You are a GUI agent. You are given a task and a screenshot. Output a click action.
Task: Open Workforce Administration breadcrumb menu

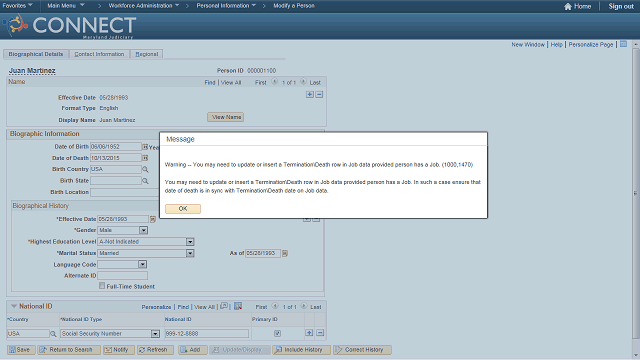(x=144, y=6)
